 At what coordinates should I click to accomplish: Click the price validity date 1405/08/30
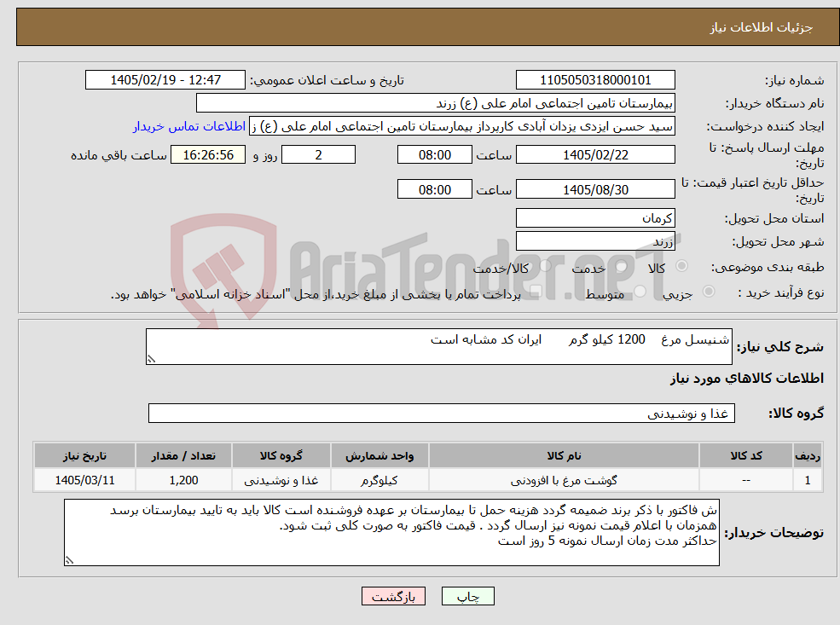click(x=595, y=189)
